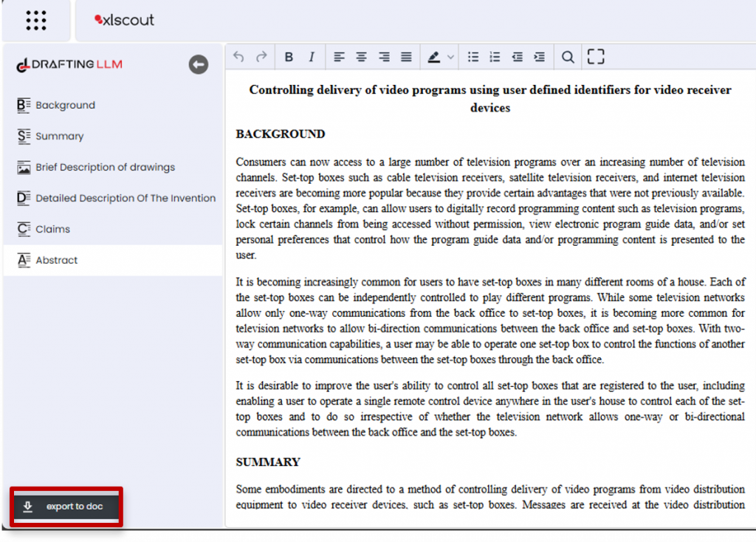Viewport: 756px width, 542px height.
Task: Click the Summary section icon
Action: (x=24, y=136)
